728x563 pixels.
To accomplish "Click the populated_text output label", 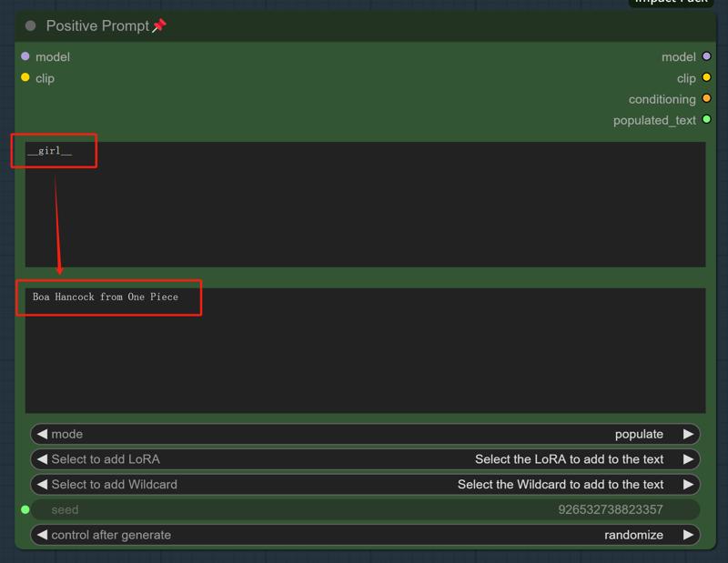I will (x=654, y=120).
